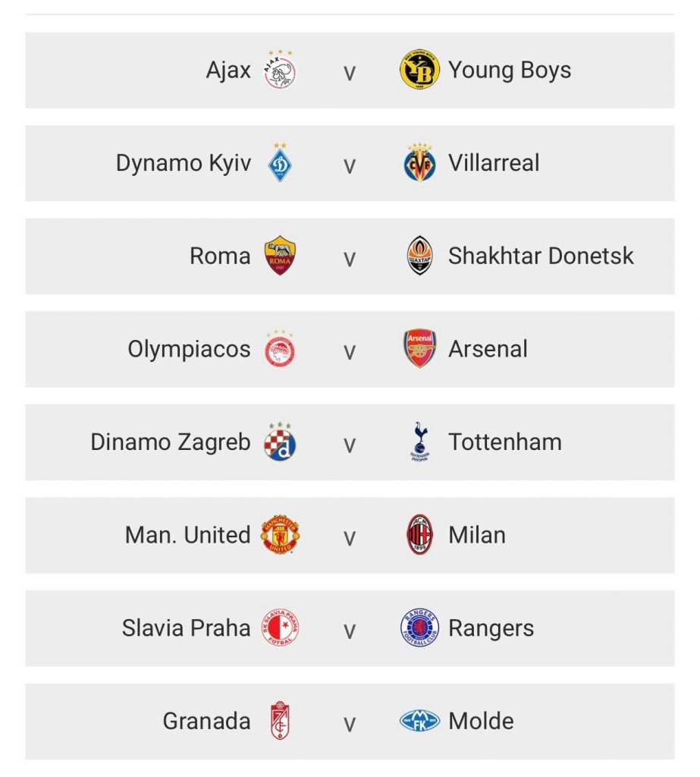Select the Tottenham cockerel crest
700x777 pixels.
click(419, 442)
